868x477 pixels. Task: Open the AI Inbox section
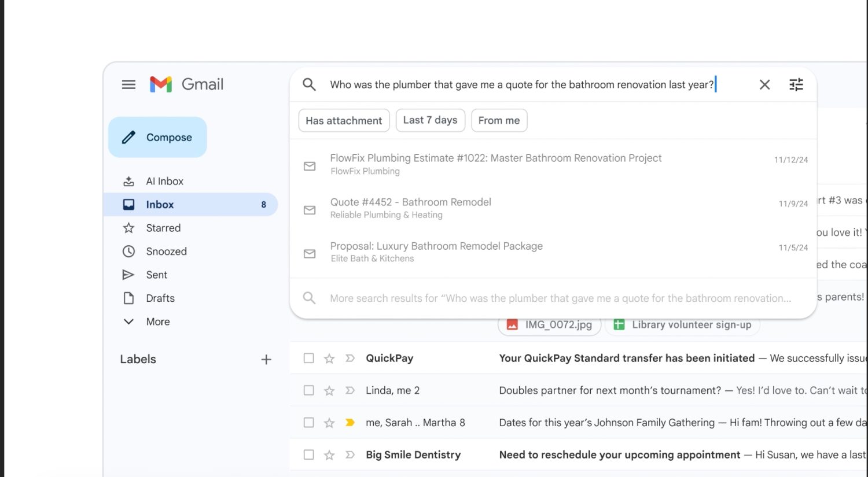tap(164, 181)
